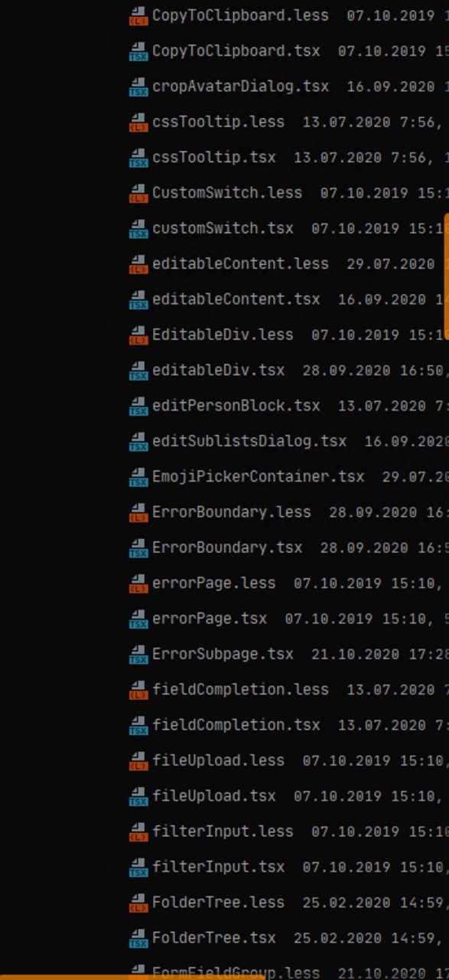Click the editSublistsDialog.tsx file icon
Viewport: 449px width, 980px height.
(138, 441)
